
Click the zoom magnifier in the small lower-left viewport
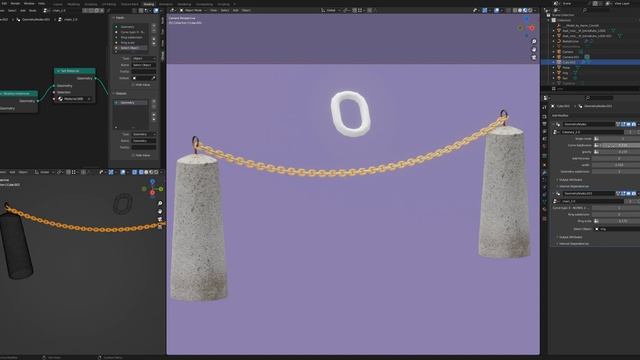[x=160, y=203]
